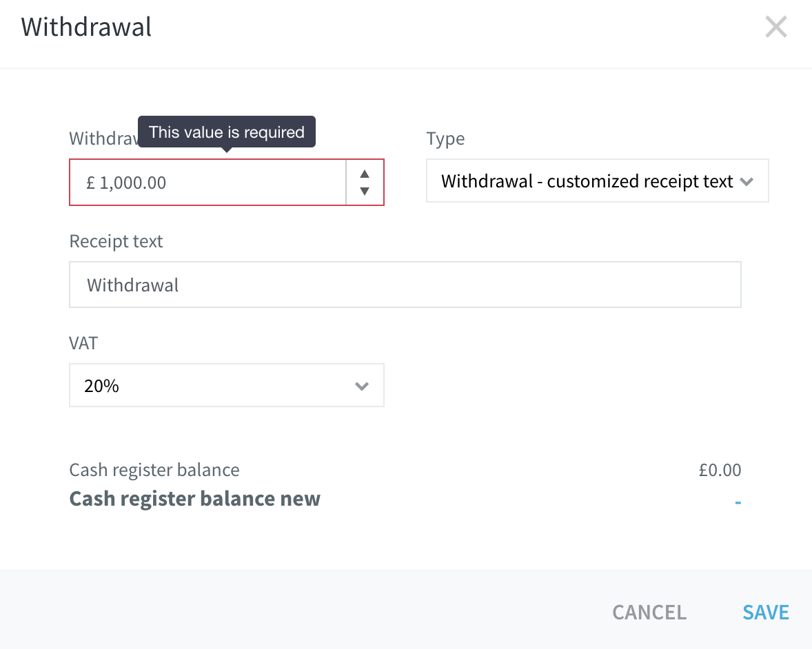This screenshot has width=812, height=649.
Task: Focus the Receipt text input field
Action: (405, 285)
